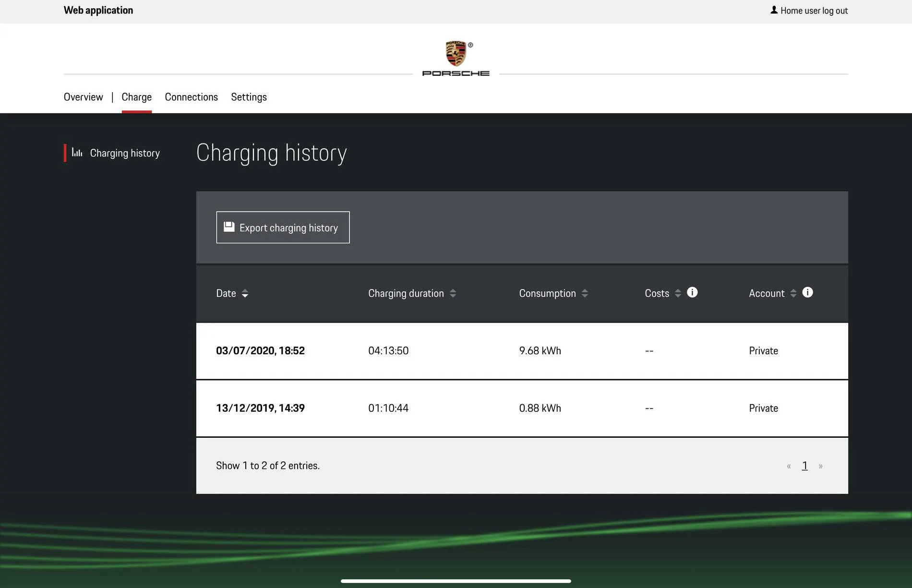Open the Connections tab

(x=192, y=97)
